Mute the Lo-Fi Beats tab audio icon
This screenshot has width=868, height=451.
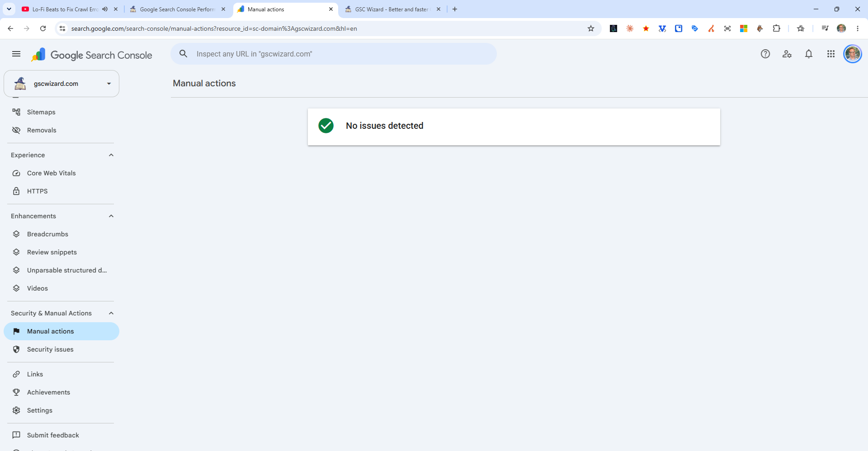(x=105, y=9)
